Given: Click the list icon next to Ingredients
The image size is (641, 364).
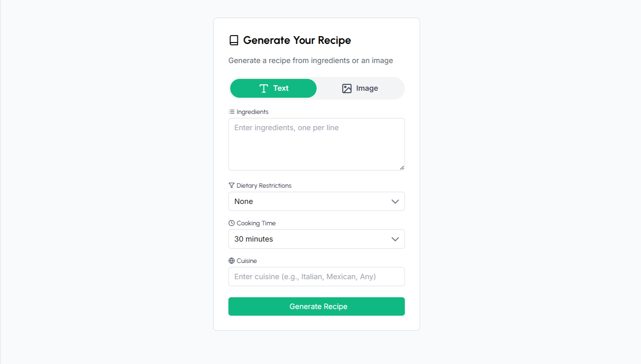Looking at the screenshot, I should coord(232,112).
